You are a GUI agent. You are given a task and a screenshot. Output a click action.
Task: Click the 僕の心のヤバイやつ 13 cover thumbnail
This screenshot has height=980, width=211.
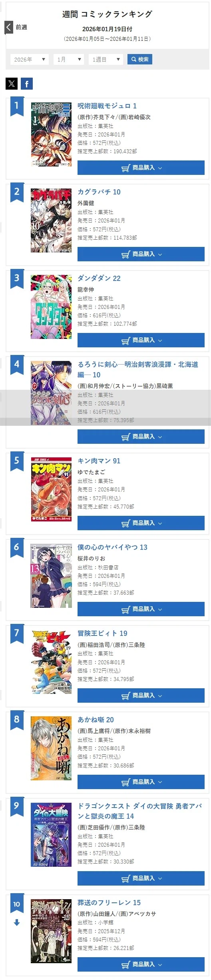click(x=51, y=576)
